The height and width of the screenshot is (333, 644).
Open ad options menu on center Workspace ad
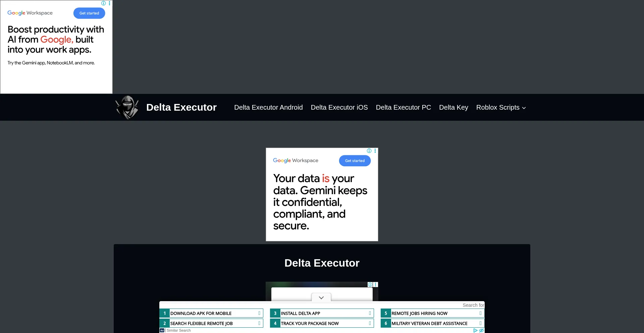(375, 151)
